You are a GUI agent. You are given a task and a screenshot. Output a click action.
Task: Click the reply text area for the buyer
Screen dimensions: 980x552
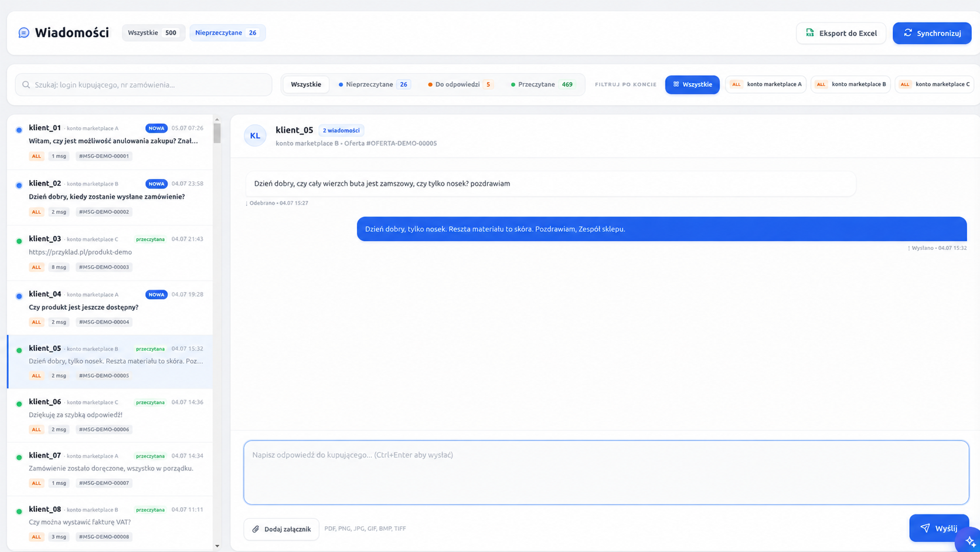[606, 472]
